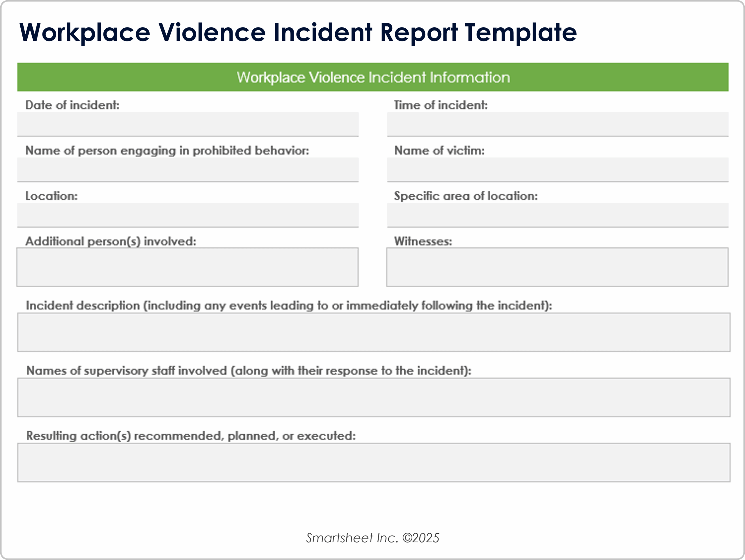Screen dimensions: 745x560
Task: Select the Witnesses text box
Action: point(557,267)
